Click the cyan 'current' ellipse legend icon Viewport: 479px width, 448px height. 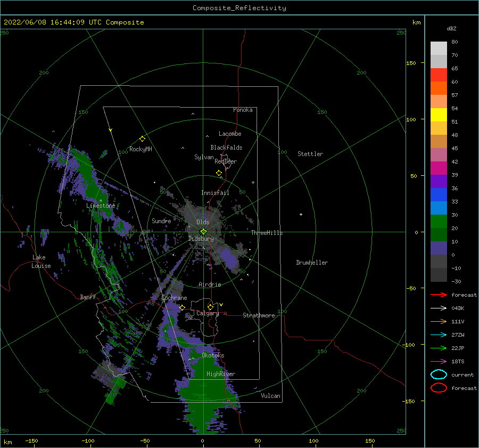pos(439,374)
